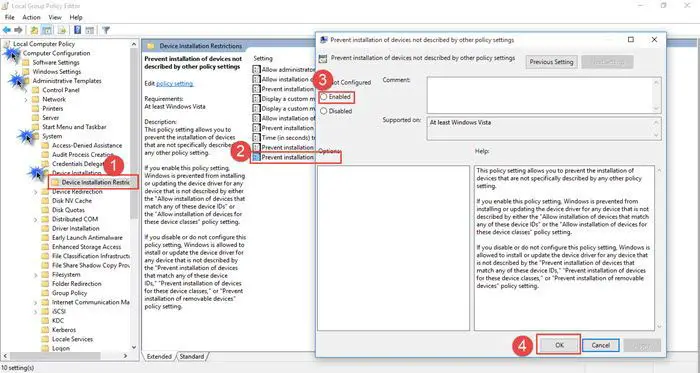Open the View menu

(x=55, y=17)
